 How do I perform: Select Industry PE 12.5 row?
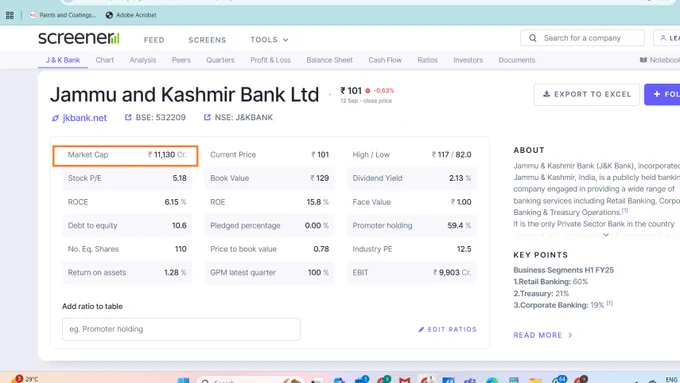(x=412, y=249)
